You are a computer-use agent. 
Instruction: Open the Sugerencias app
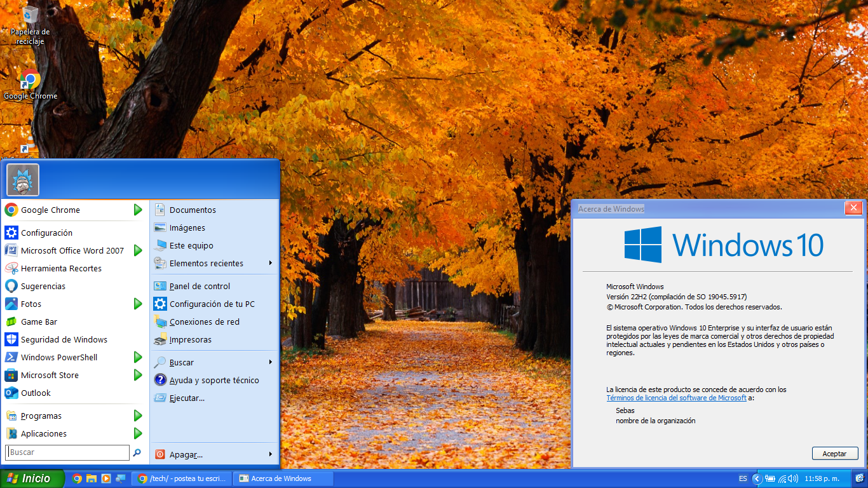75,286
